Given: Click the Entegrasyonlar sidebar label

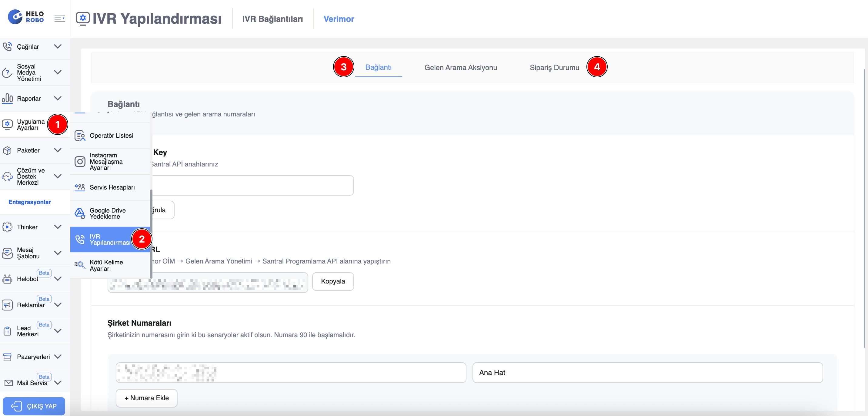Looking at the screenshot, I should 30,202.
